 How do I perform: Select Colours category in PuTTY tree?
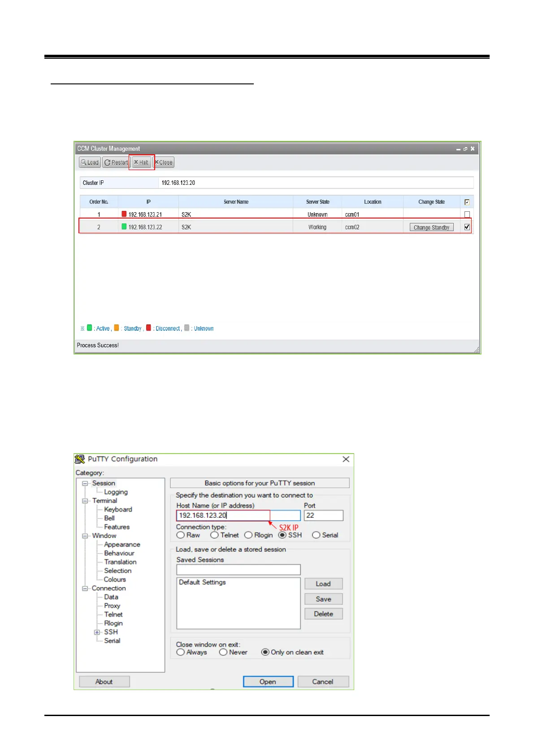click(x=115, y=579)
